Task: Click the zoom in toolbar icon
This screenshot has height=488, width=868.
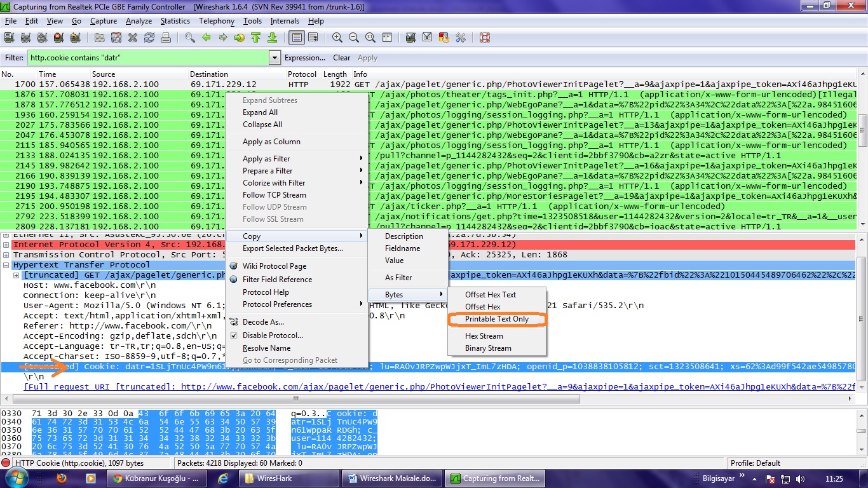Action: coord(337,38)
